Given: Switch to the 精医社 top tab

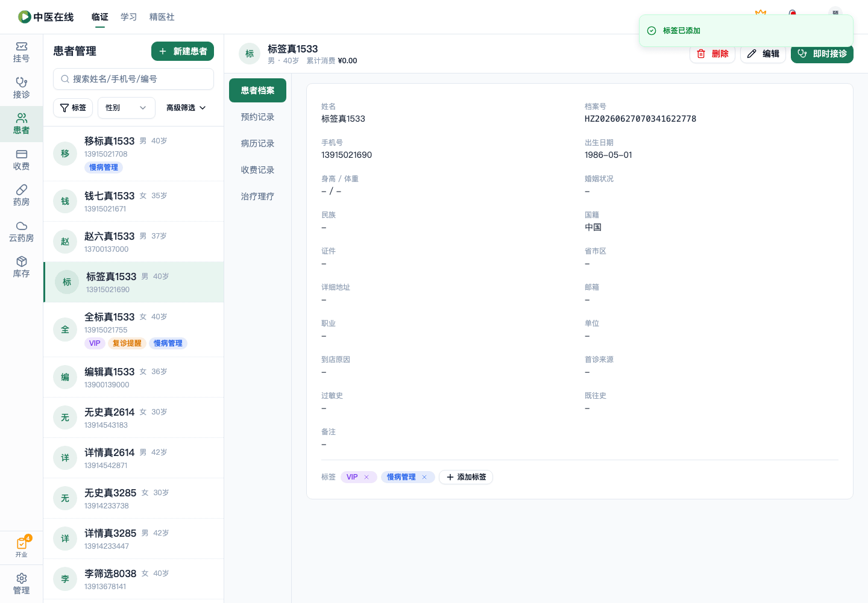Looking at the screenshot, I should (x=162, y=17).
